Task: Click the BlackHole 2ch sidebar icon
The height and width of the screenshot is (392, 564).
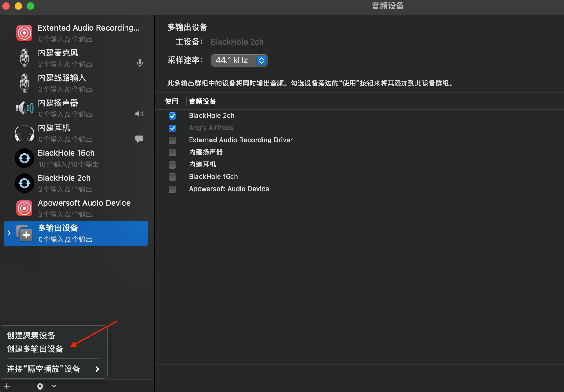Action: (24, 183)
